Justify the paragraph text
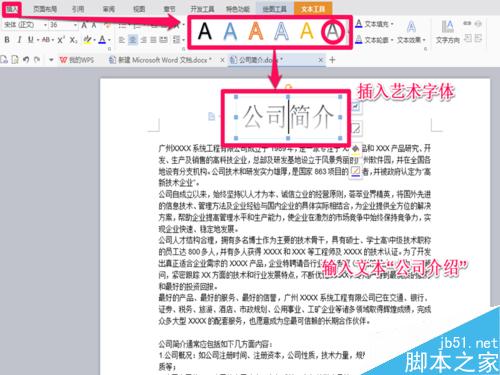500x375 pixels. click(153, 40)
